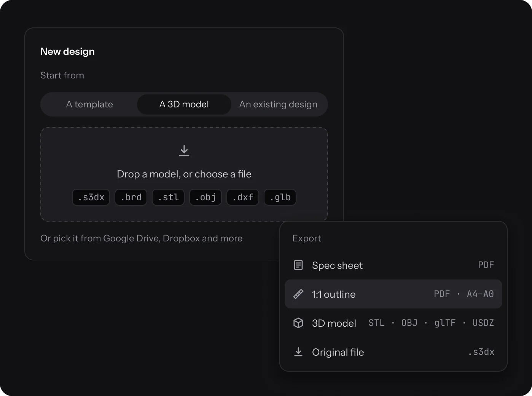Click the Spec sheet document icon
Viewport: 532px width, 396px height.
[298, 265]
